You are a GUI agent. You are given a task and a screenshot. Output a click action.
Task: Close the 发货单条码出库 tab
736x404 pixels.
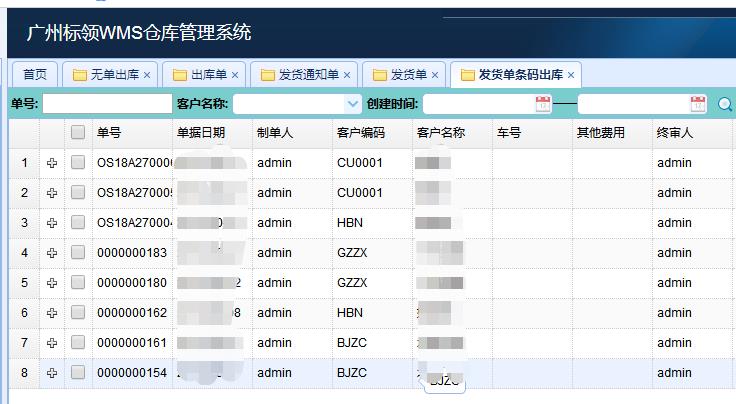coord(571,75)
